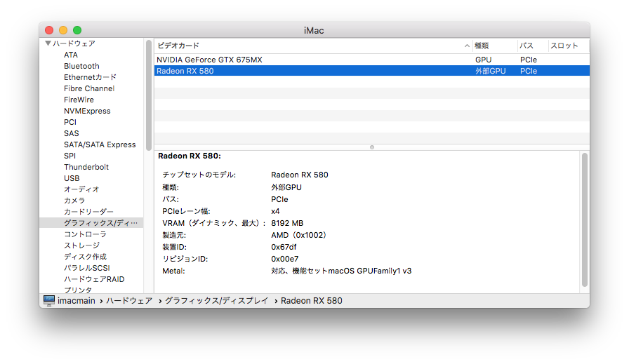Select パラレルSCSI in the sidebar
Image resolution: width=629 pixels, height=364 pixels.
pyautogui.click(x=86, y=268)
